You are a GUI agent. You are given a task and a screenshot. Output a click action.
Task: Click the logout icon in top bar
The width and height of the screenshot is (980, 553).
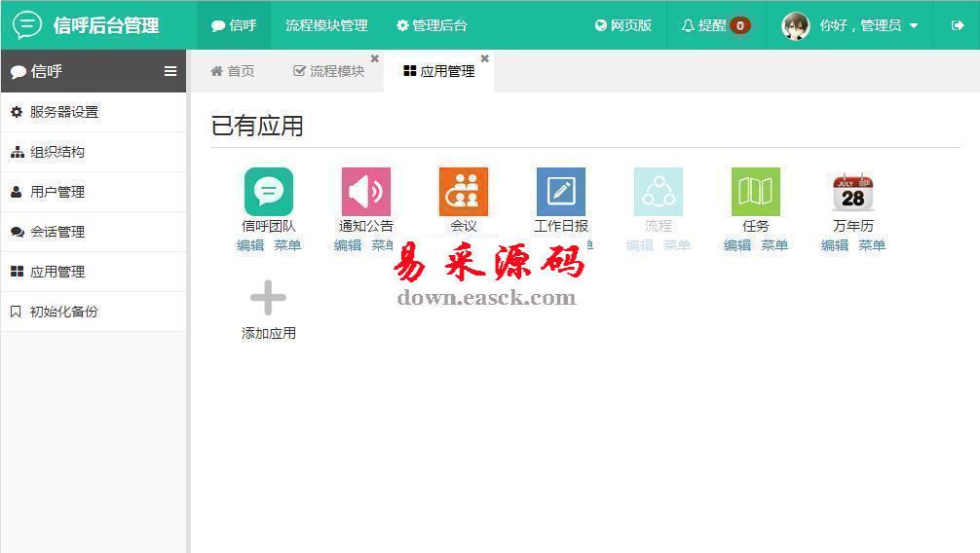coord(957,25)
